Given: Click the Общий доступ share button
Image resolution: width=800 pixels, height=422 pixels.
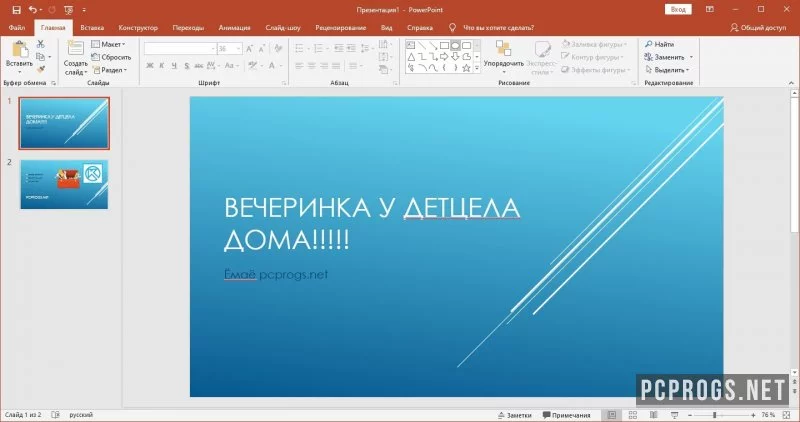Looking at the screenshot, I should pos(758,28).
